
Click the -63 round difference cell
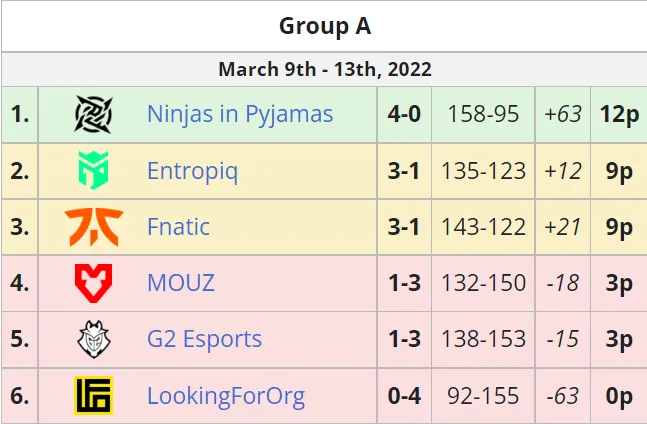pos(563,396)
